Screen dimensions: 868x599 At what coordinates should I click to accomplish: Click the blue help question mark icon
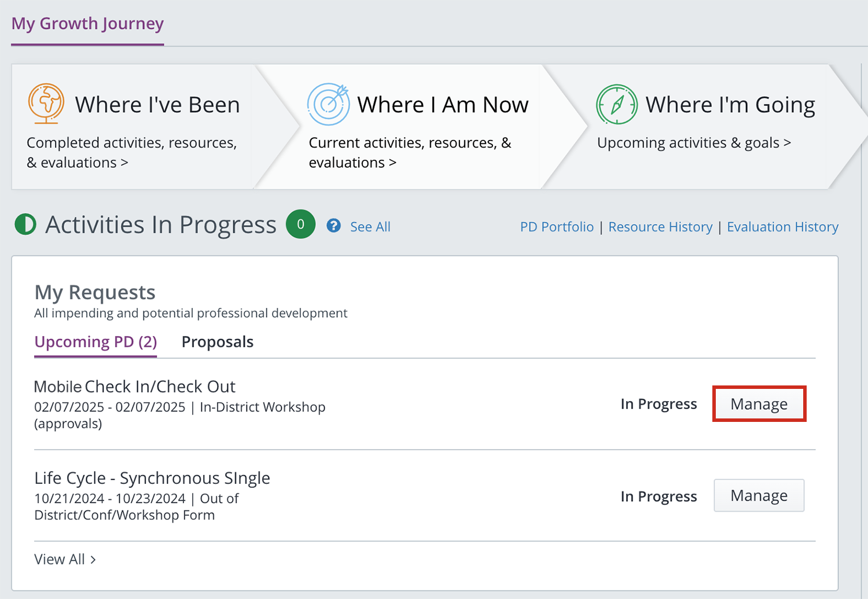(x=333, y=226)
